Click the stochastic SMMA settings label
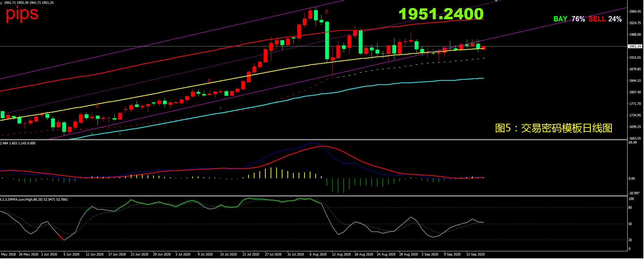 pyautogui.click(x=34, y=200)
